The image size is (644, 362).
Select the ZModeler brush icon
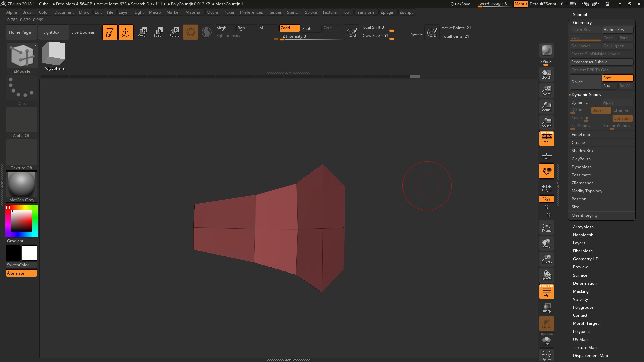tap(22, 58)
